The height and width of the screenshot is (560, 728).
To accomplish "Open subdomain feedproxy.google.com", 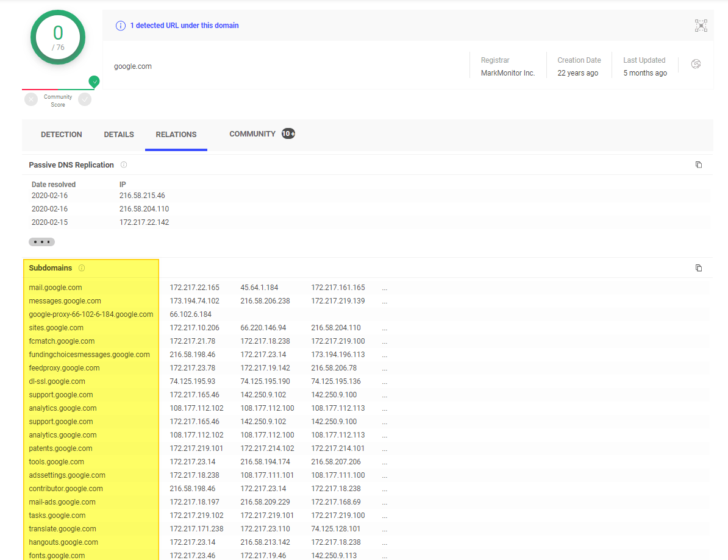I will (64, 368).
